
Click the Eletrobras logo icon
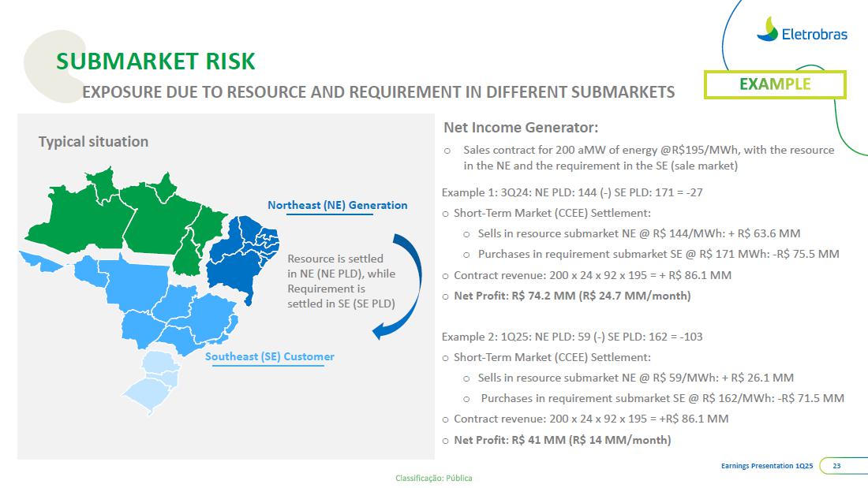pos(766,28)
